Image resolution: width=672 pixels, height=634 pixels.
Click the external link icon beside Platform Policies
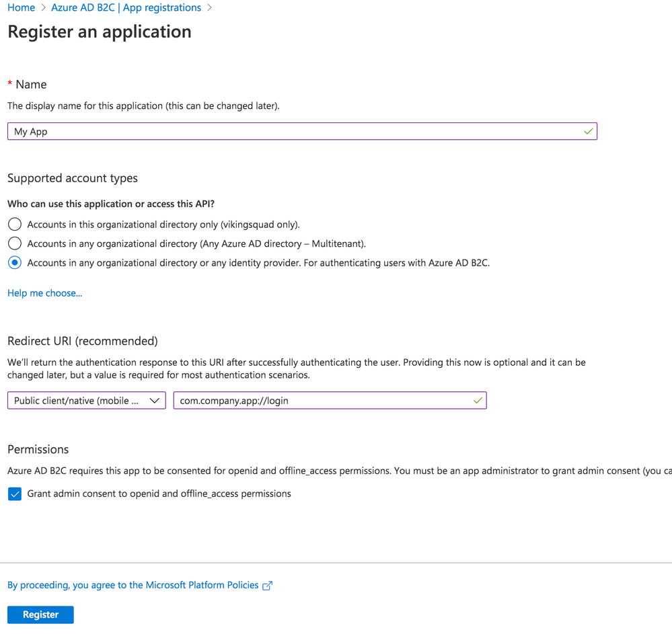pos(267,586)
